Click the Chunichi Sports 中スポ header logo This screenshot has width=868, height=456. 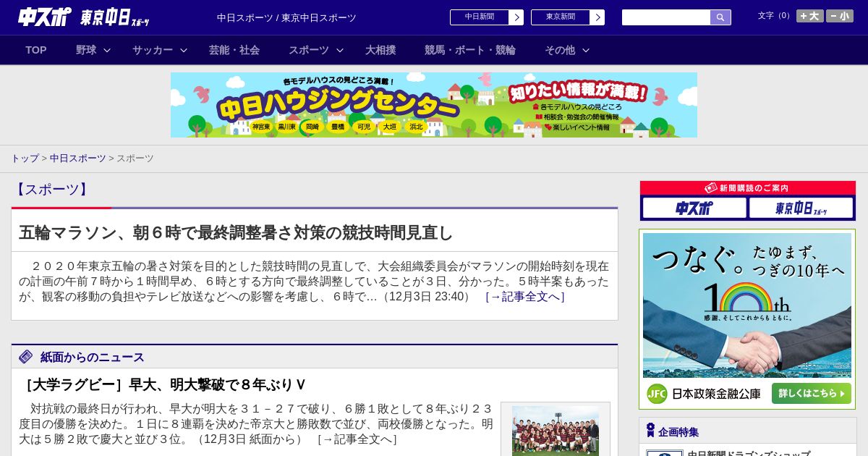point(44,17)
